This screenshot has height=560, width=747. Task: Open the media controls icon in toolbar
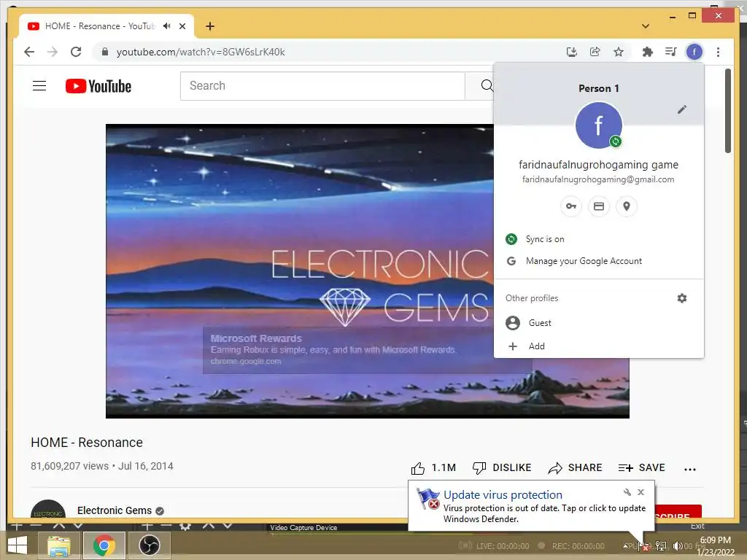coord(671,52)
